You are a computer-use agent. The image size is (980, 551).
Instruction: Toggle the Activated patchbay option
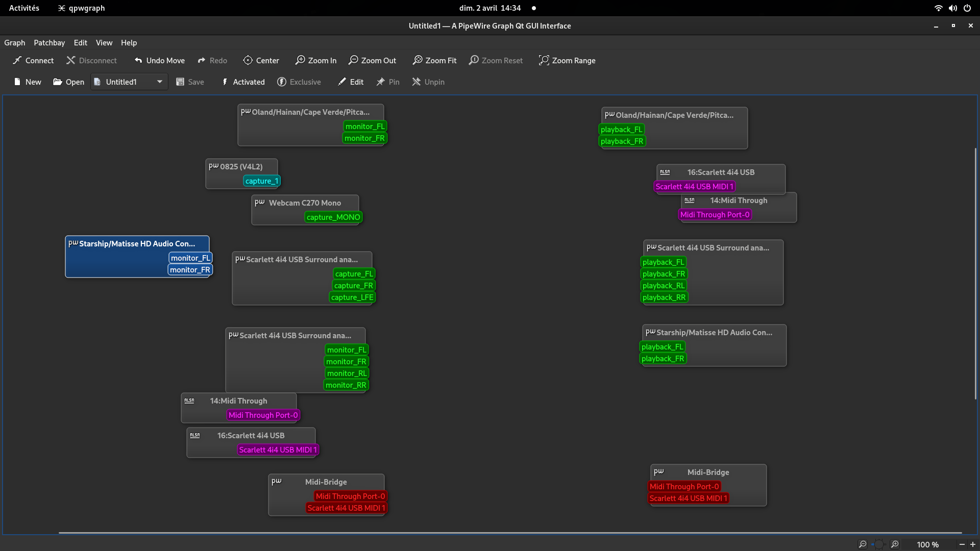click(243, 82)
